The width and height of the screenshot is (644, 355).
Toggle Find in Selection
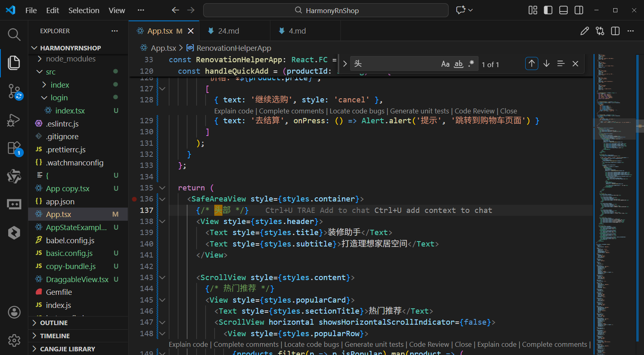tap(561, 63)
